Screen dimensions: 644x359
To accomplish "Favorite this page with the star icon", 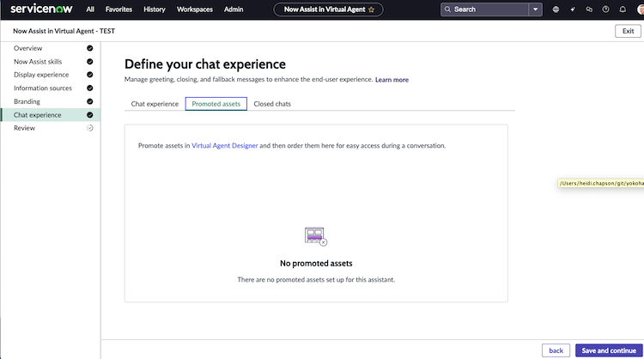I will click(x=371, y=9).
